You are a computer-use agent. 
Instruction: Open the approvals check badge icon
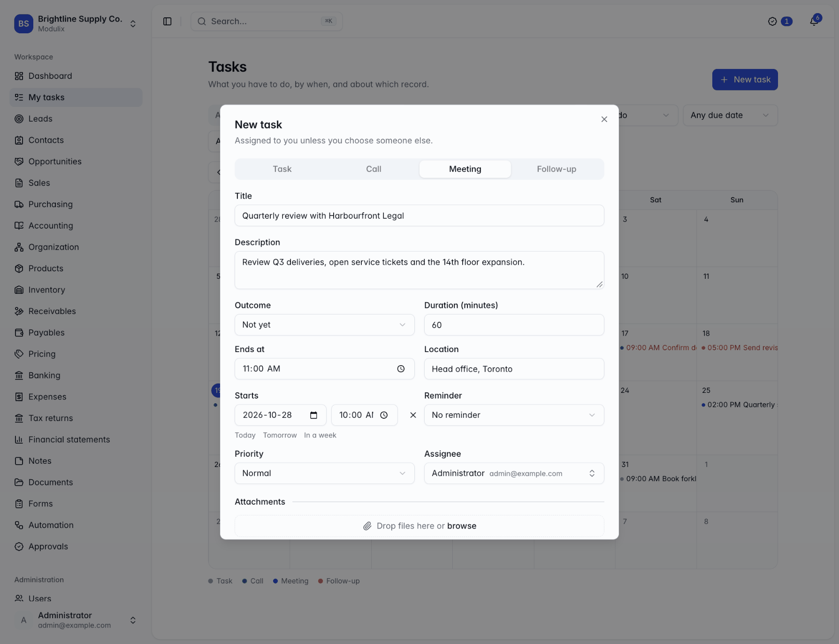[772, 21]
